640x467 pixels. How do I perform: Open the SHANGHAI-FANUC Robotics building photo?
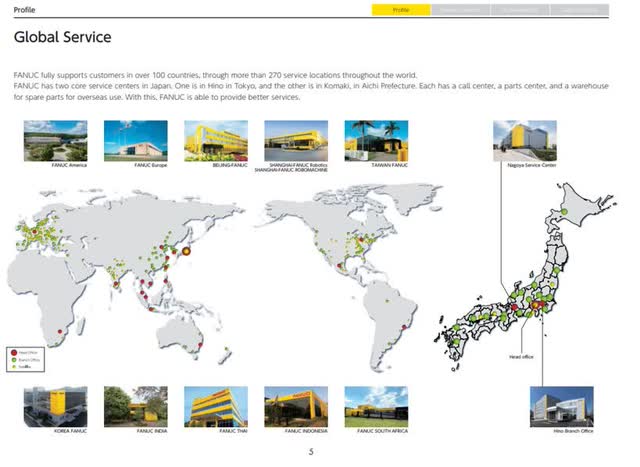coord(296,141)
